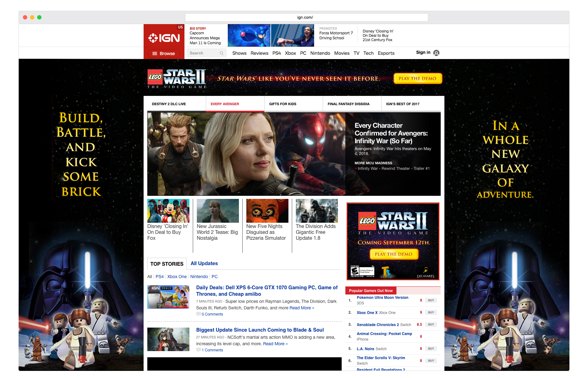Image resolution: width=588 pixels, height=378 pixels.
Task: Click Play the Demo in top banner
Action: click(417, 79)
